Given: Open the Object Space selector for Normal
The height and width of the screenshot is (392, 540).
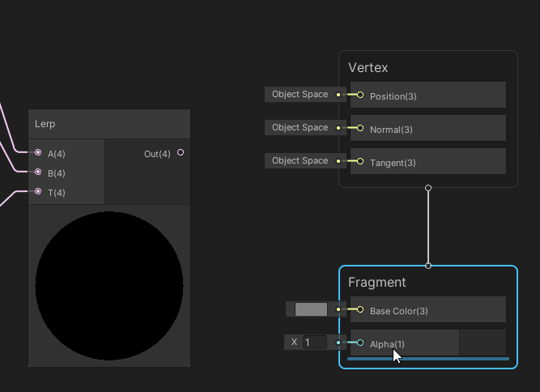Looking at the screenshot, I should pos(300,128).
